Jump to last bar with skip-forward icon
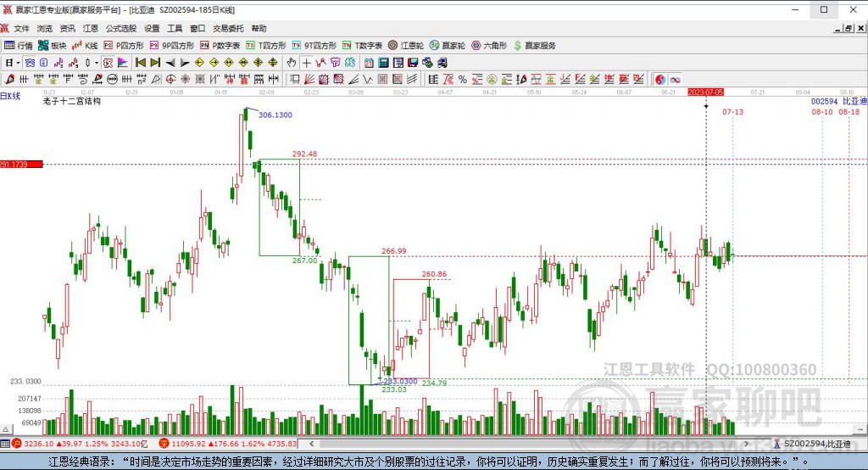Screen dimensions: 868x470 156,63
